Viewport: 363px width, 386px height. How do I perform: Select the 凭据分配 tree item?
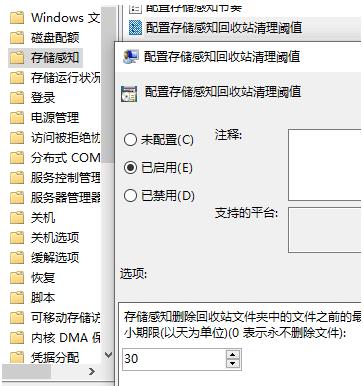click(x=55, y=358)
